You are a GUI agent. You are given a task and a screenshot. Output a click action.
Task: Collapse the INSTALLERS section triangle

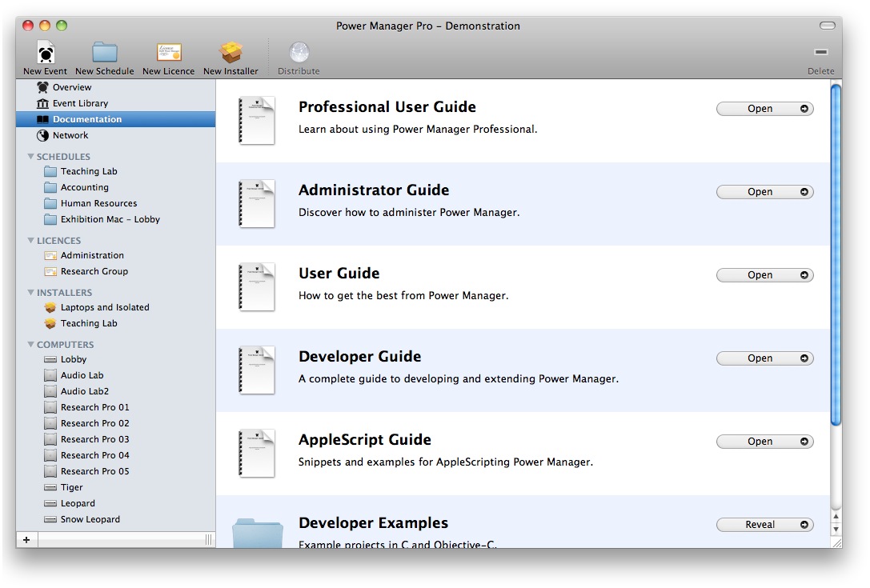[x=30, y=292]
